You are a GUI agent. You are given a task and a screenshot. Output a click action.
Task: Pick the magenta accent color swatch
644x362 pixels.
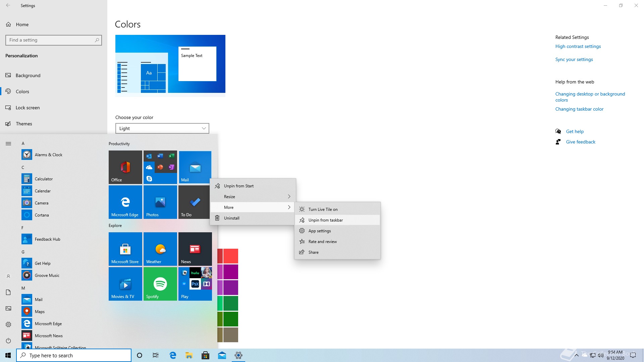click(230, 271)
